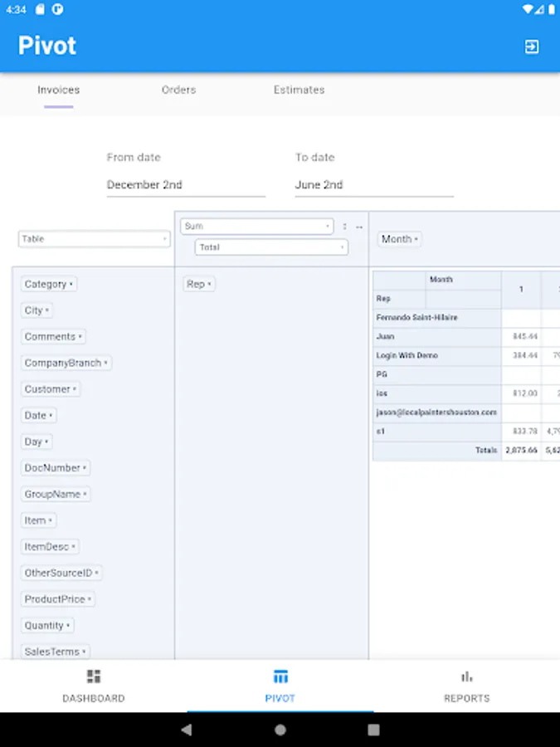Select the Pivot bottom navigation label
Screen dimensions: 560x747
click(280, 698)
